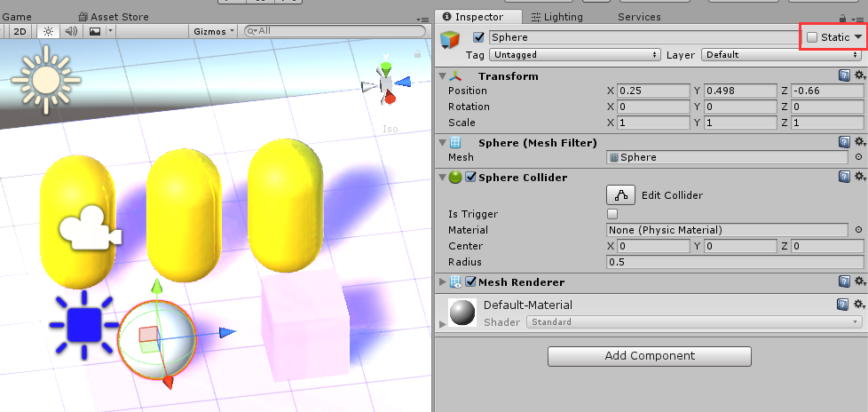
Task: Click the red X axis arrow handle
Action: [x=169, y=383]
